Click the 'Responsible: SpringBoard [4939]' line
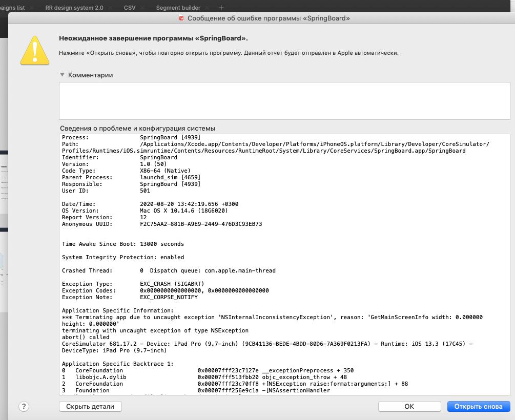515x420 pixels. point(131,184)
